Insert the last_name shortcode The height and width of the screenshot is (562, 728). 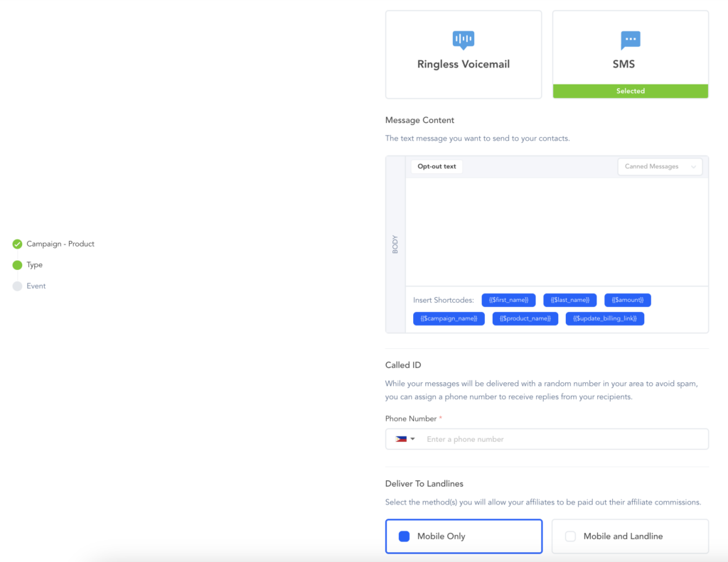point(569,300)
